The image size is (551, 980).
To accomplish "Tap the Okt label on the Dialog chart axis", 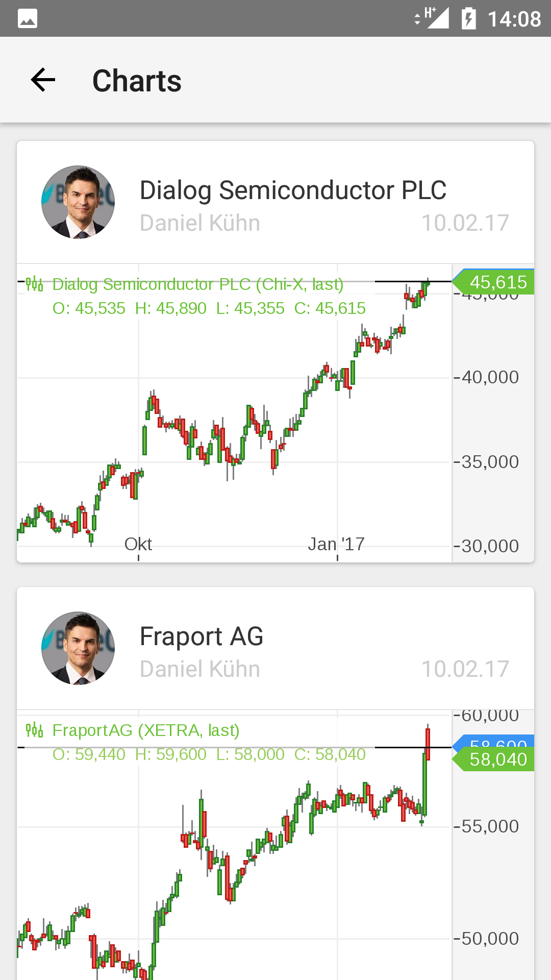I will point(138,544).
